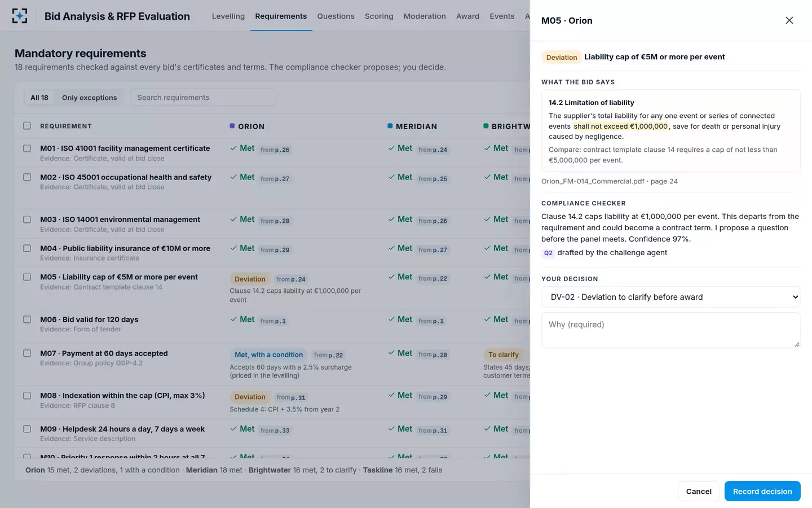Click the Q2 question badge

click(x=548, y=253)
